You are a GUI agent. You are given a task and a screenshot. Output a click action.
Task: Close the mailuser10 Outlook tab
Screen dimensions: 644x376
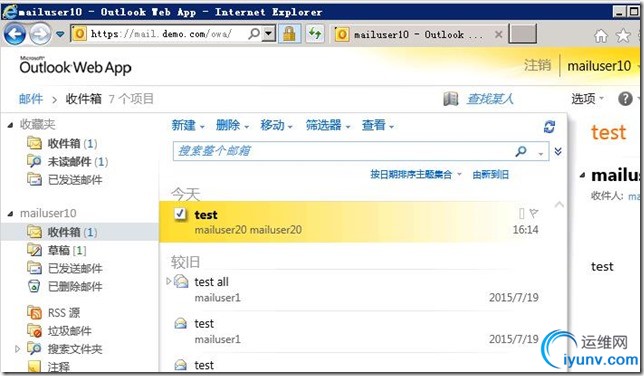pyautogui.click(x=498, y=35)
